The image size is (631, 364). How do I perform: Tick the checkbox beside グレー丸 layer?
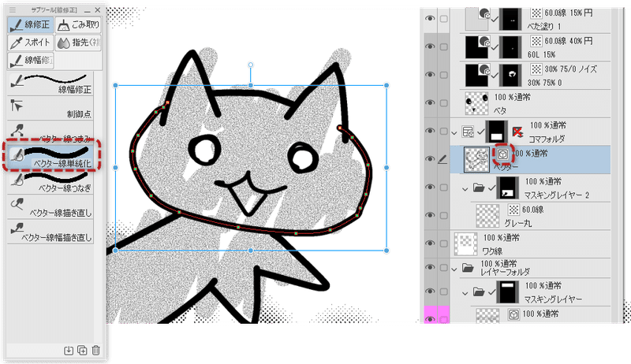[443, 215]
